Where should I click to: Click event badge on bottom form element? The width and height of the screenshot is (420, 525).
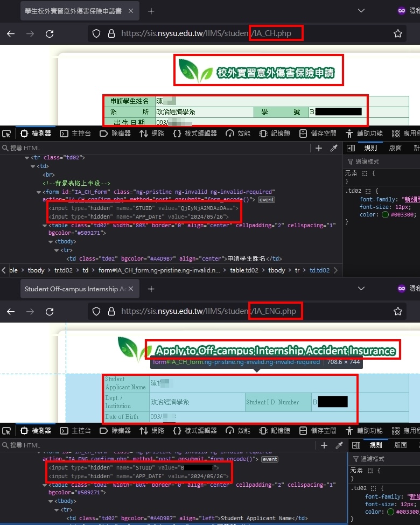tap(270, 459)
